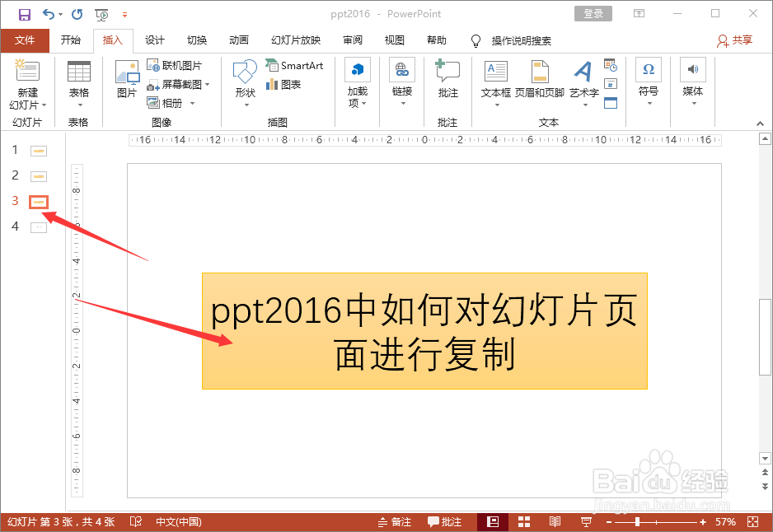
Task: Click the spell check status bar icon
Action: 136,521
